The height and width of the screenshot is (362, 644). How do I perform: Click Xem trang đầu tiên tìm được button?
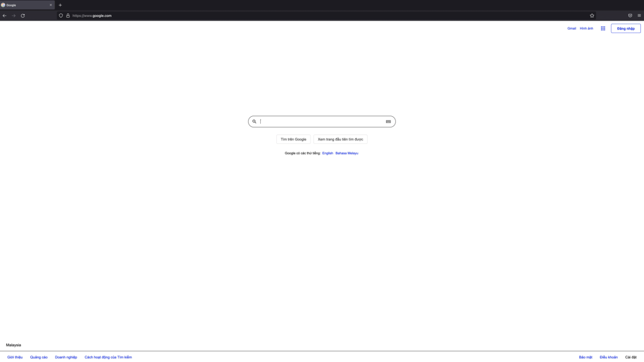340,139
